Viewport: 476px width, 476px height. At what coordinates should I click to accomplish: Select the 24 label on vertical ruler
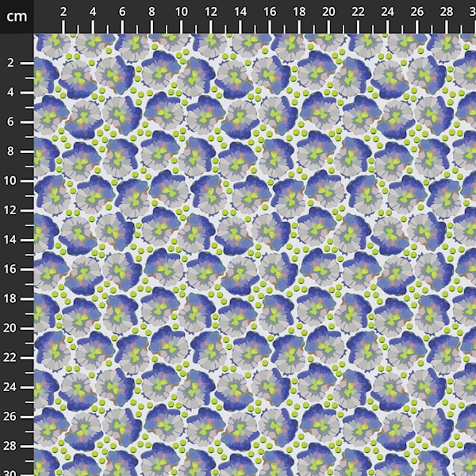pyautogui.click(x=10, y=387)
